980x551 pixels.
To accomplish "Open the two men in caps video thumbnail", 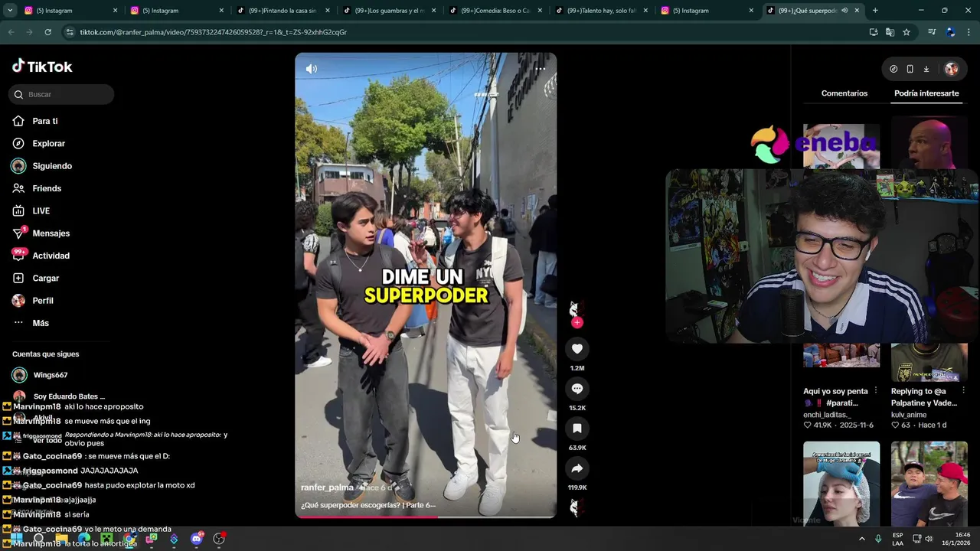I will click(x=929, y=484).
